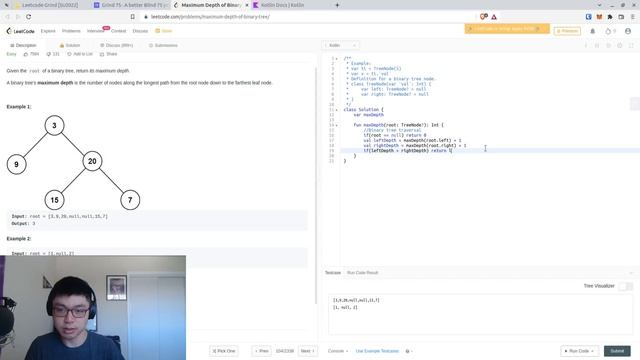Click Add to List
This screenshot has height=360, width=640.
(80, 54)
